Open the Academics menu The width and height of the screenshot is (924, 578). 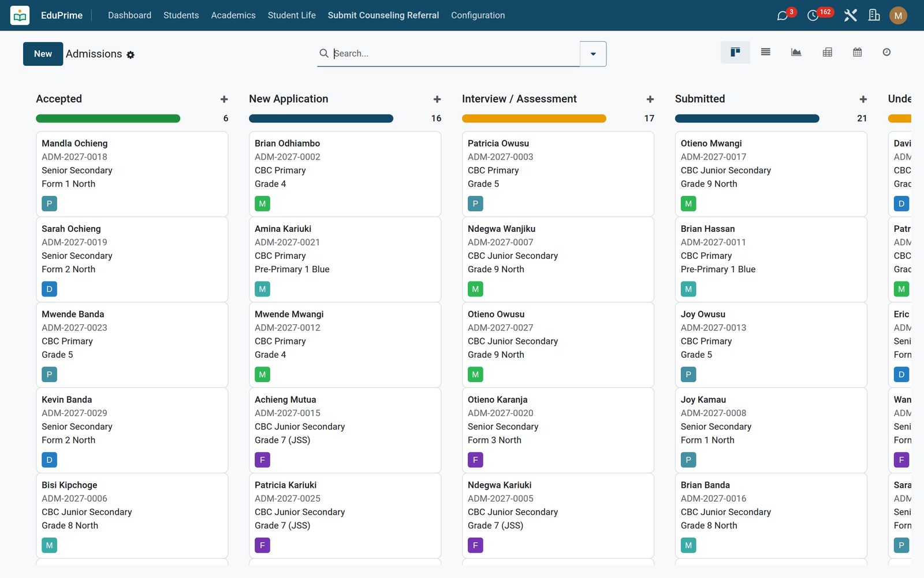pyautogui.click(x=233, y=16)
